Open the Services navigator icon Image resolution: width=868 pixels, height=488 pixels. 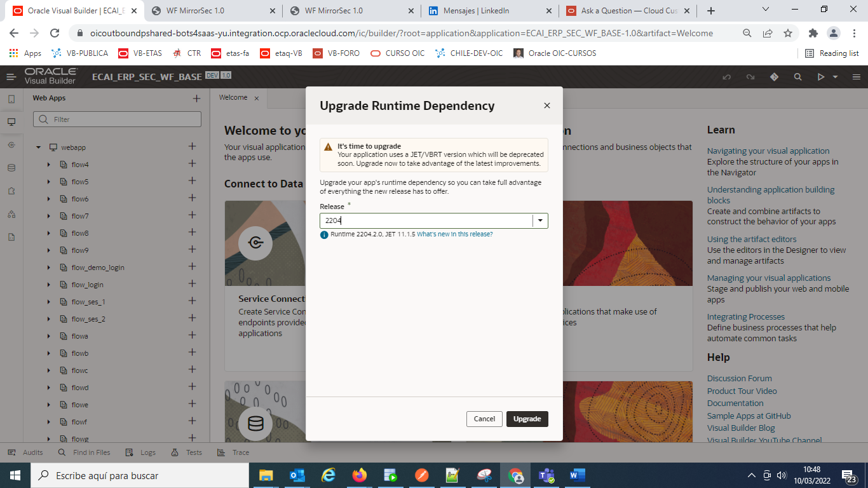[11, 145]
